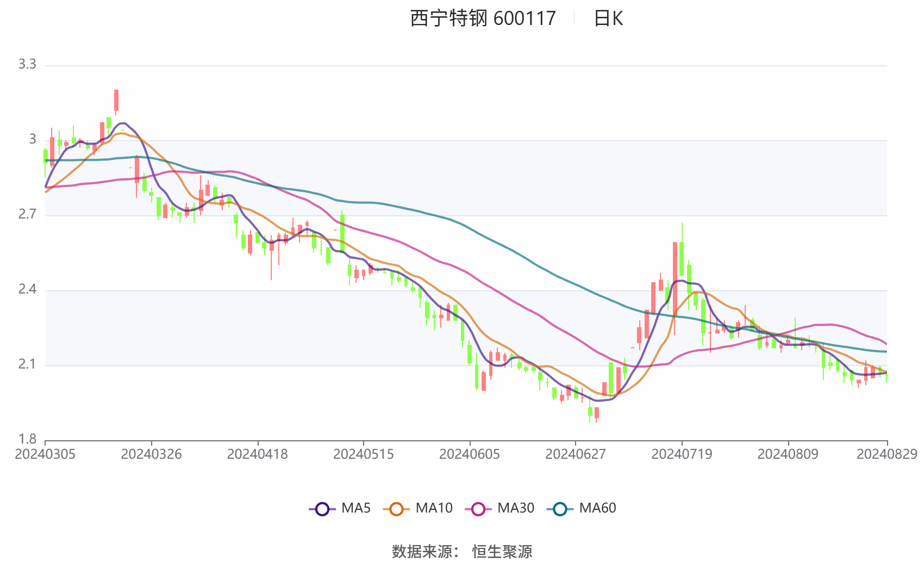Click the 20240305 date on the x-axis
The image size is (924, 562).
[x=45, y=454]
